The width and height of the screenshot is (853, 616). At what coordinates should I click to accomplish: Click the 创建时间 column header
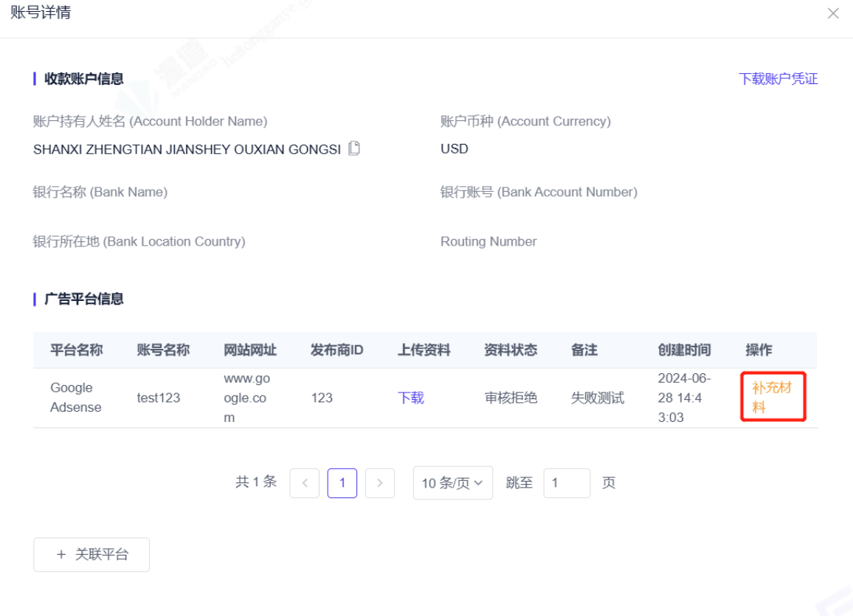coord(684,350)
